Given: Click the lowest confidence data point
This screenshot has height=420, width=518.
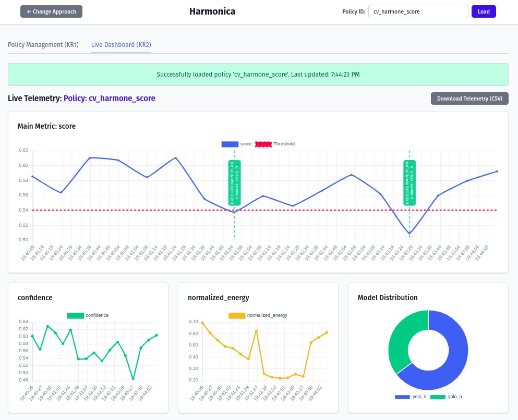Looking at the screenshot, I should (133, 378).
